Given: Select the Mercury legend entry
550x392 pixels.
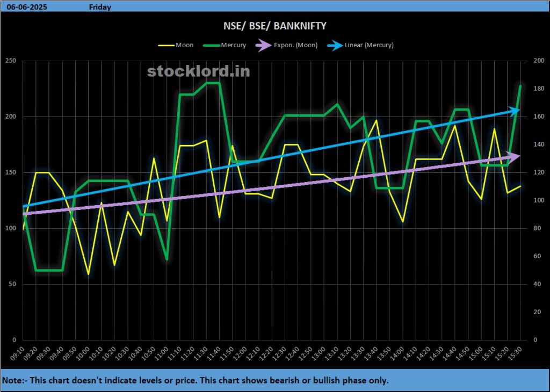Looking at the screenshot, I should pos(225,45).
